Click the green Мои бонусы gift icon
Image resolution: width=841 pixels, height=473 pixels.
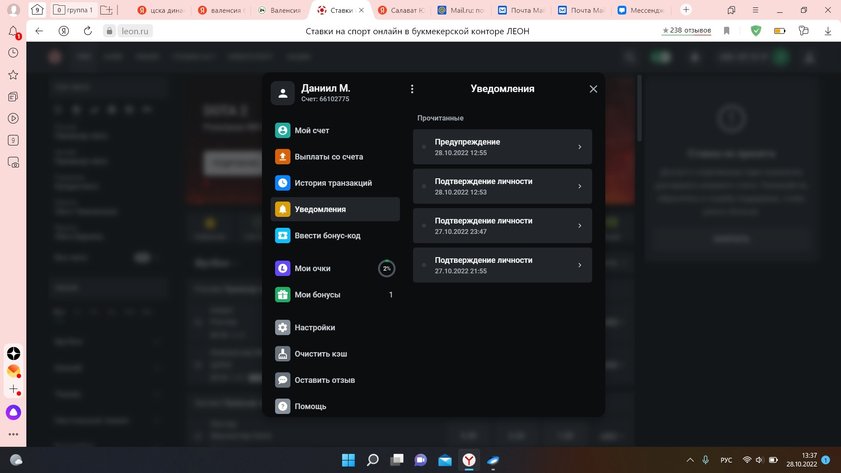(283, 295)
